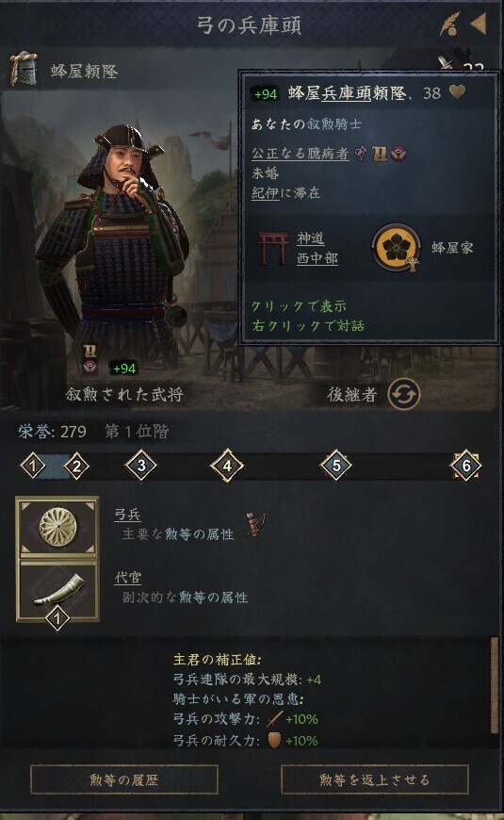Image resolution: width=504 pixels, height=820 pixels.
Task: Click the 代官 secondary attribute link
Action: click(127, 578)
